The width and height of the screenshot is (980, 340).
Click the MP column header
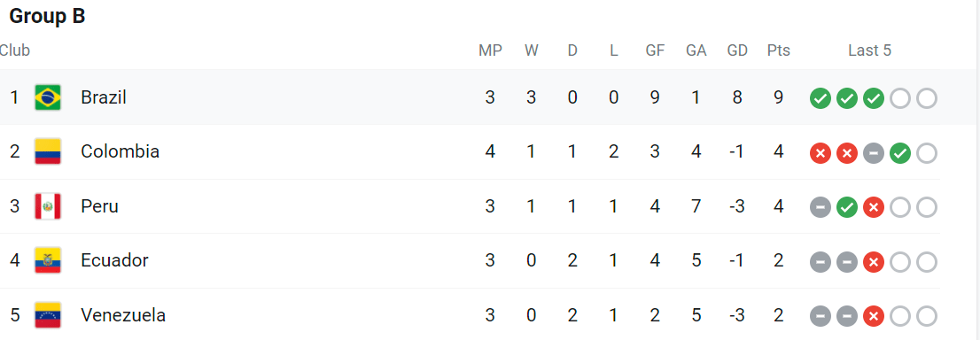(x=491, y=50)
